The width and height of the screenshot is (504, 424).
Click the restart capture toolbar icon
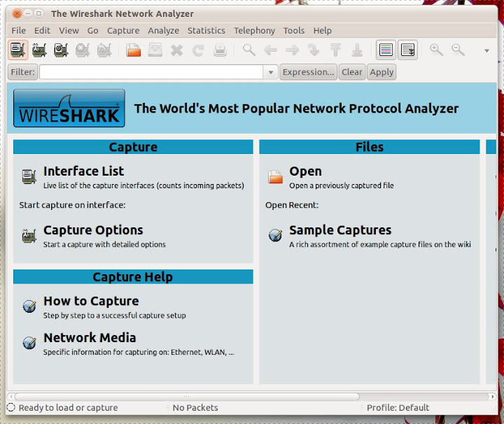click(104, 50)
